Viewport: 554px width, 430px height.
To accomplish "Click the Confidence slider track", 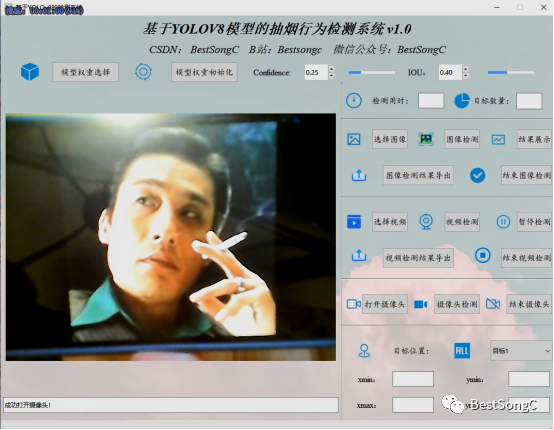I will pyautogui.click(x=372, y=72).
